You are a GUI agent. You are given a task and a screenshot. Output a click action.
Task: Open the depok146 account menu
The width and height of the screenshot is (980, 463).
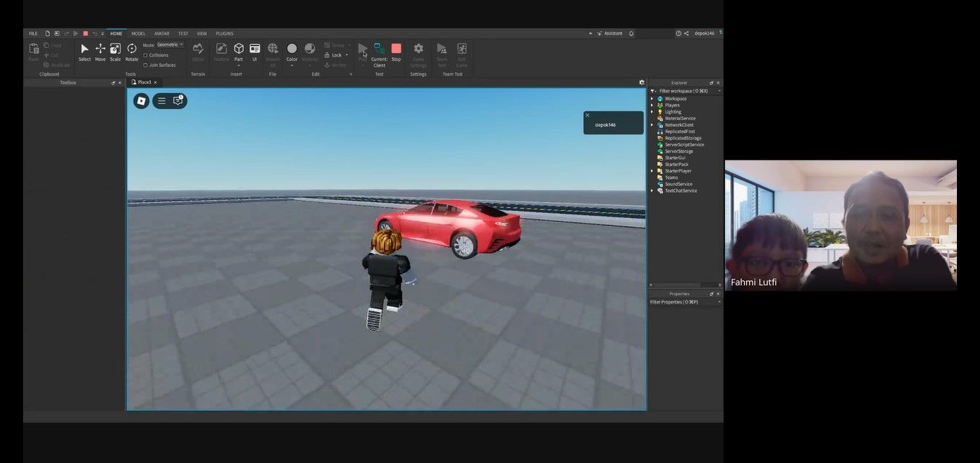704,33
